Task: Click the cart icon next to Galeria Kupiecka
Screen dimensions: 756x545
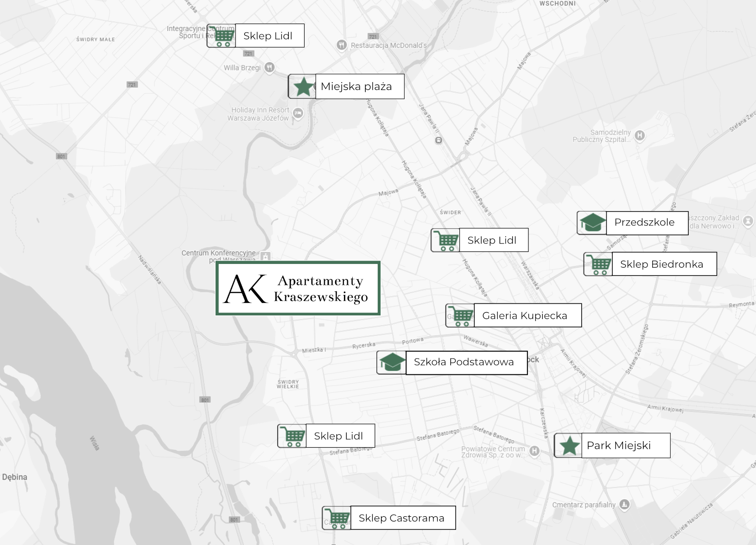Action: tap(460, 316)
